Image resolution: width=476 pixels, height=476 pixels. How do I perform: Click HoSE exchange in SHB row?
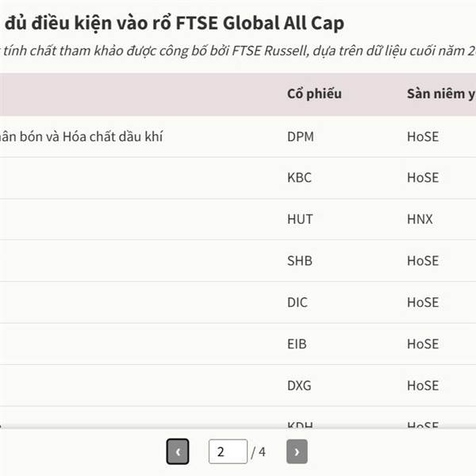(x=423, y=260)
